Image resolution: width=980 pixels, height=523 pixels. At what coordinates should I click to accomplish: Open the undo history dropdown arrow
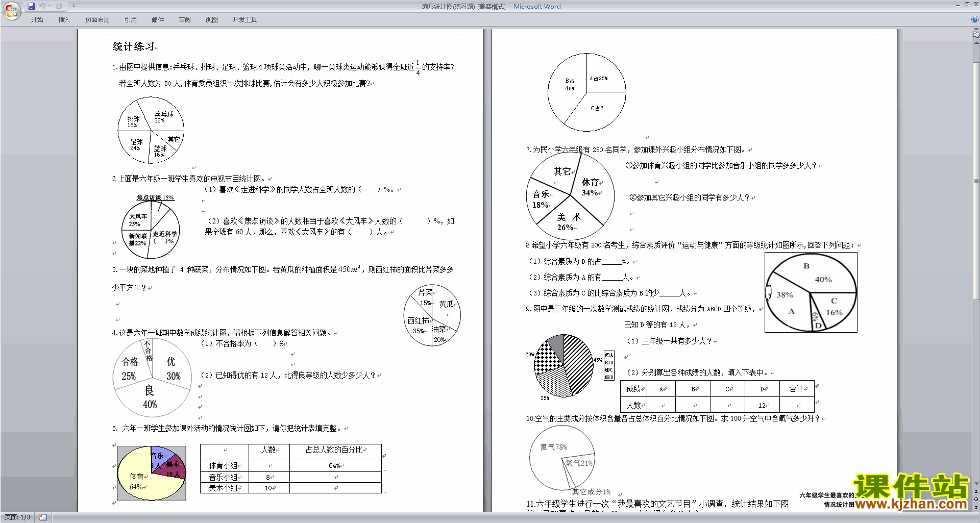(50, 6)
